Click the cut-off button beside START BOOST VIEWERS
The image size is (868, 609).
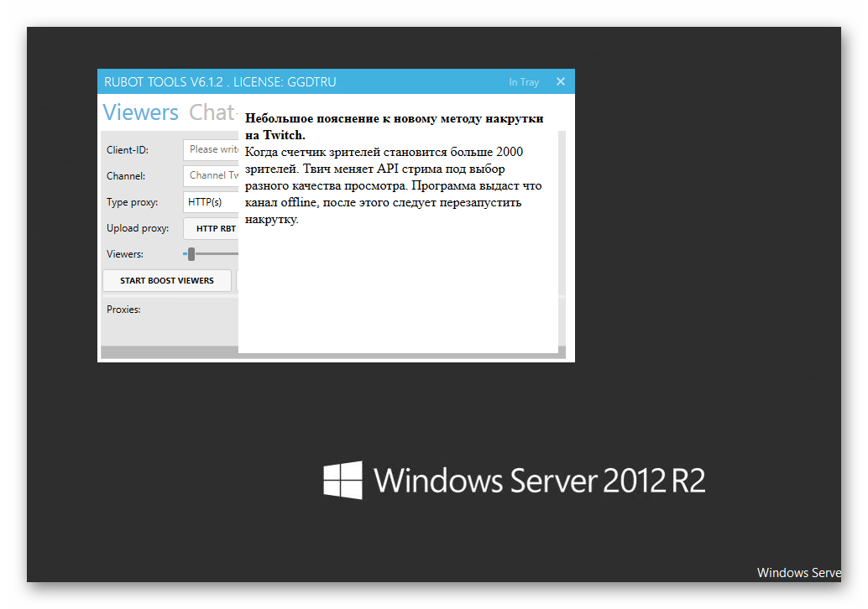238,280
